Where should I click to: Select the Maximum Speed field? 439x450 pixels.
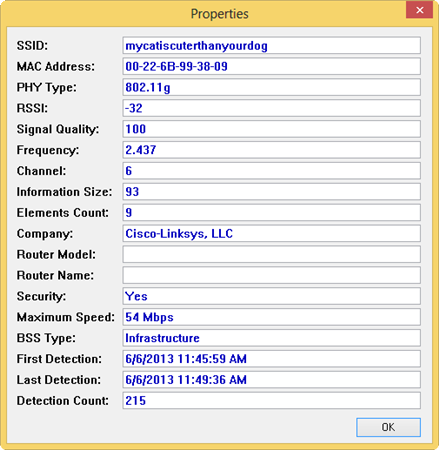point(271,317)
